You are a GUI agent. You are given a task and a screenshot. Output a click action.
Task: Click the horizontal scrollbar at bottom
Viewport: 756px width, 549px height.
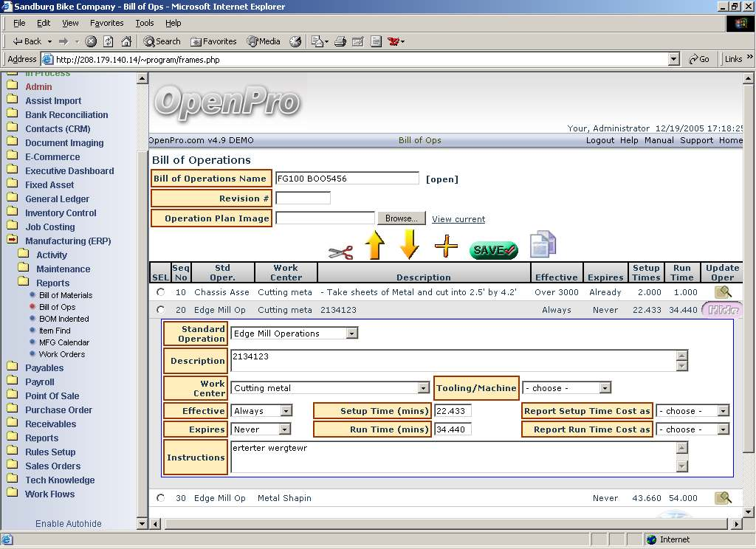click(x=443, y=524)
